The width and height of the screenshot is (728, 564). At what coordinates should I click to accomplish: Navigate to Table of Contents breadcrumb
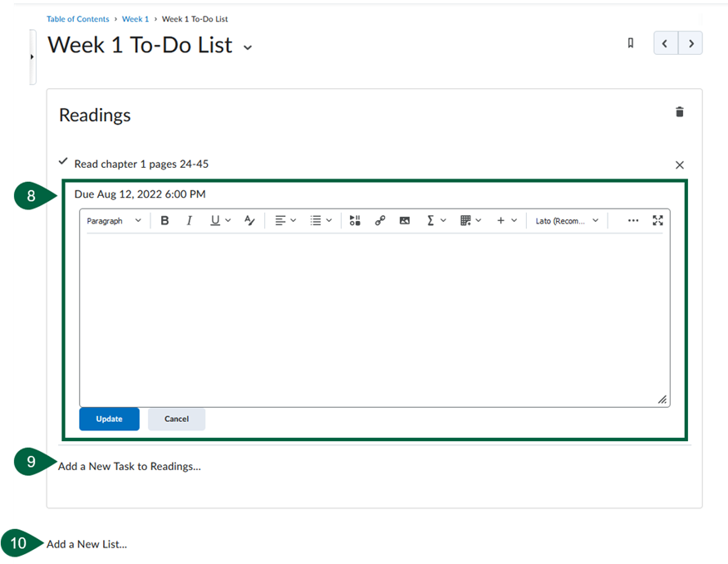pyautogui.click(x=77, y=18)
